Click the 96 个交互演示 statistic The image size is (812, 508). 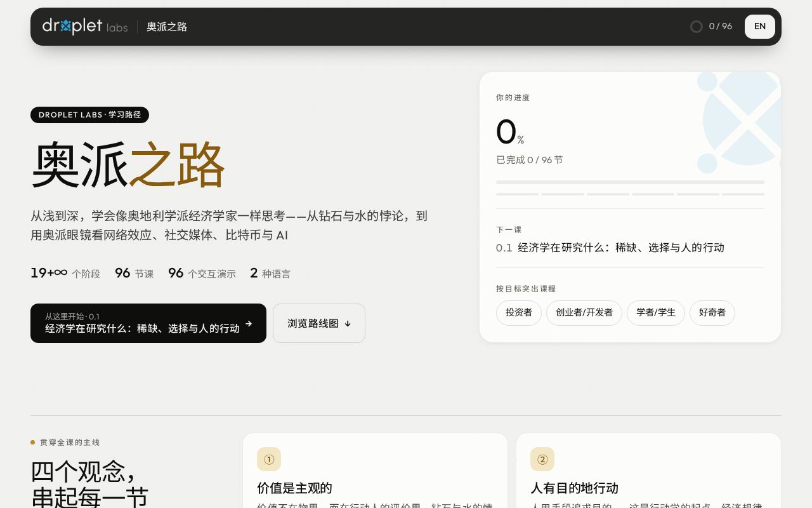point(202,273)
